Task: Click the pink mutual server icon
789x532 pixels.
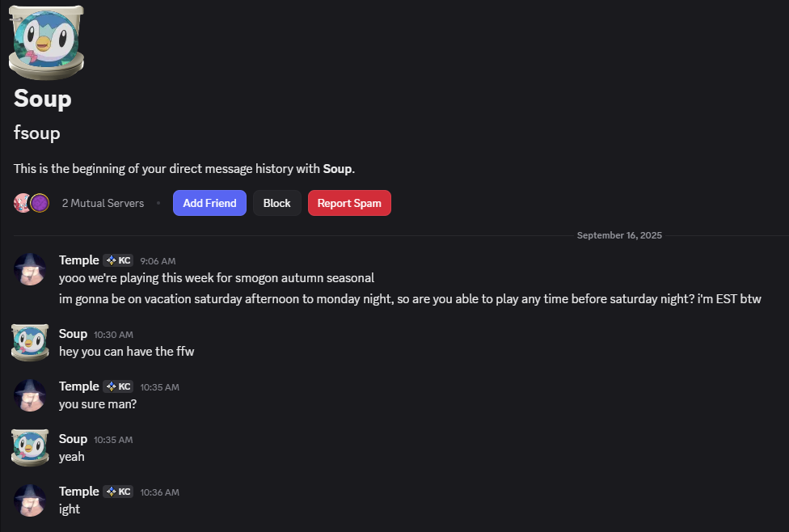Action: point(23,203)
